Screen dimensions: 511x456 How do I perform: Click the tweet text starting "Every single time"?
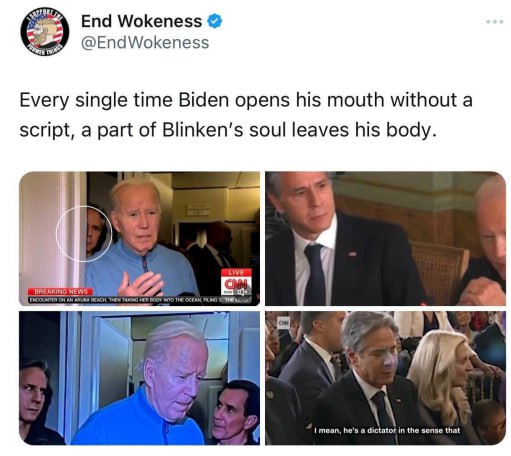[x=246, y=100]
